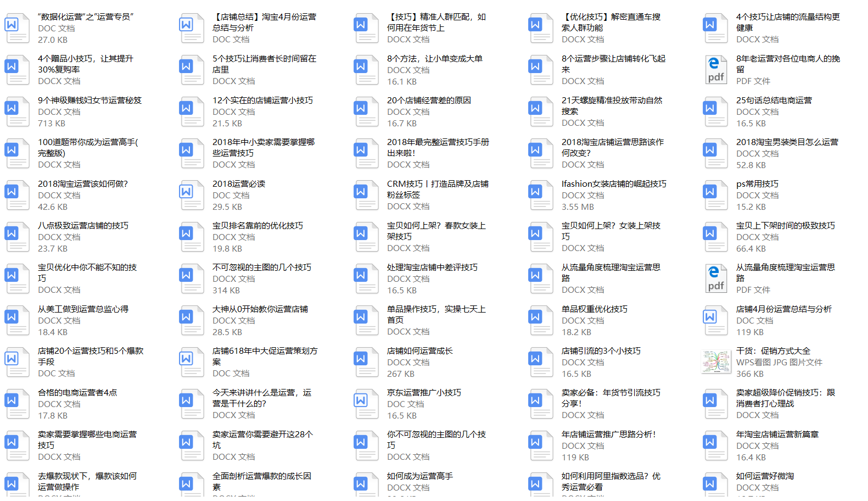Select the icon for 100道题带你成为运营高手
This screenshot has width=868, height=501.
click(17, 153)
